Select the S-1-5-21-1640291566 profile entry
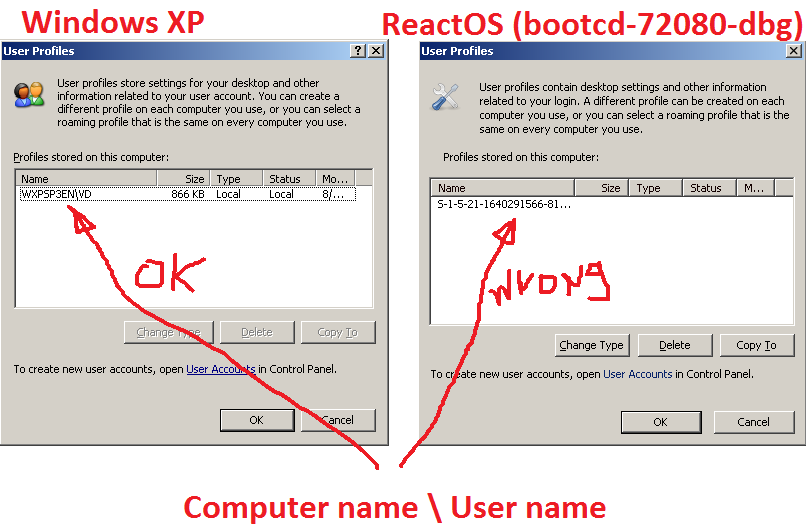 [x=501, y=204]
